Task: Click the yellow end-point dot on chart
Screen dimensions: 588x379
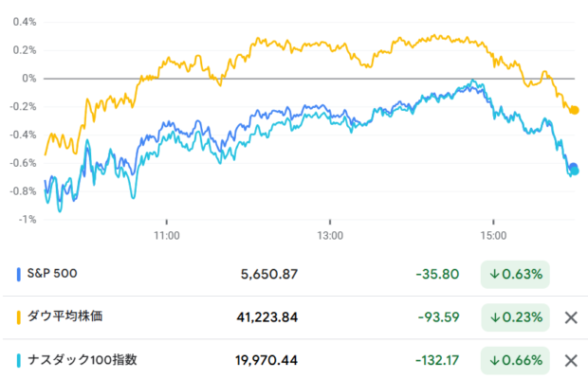Action: click(574, 110)
